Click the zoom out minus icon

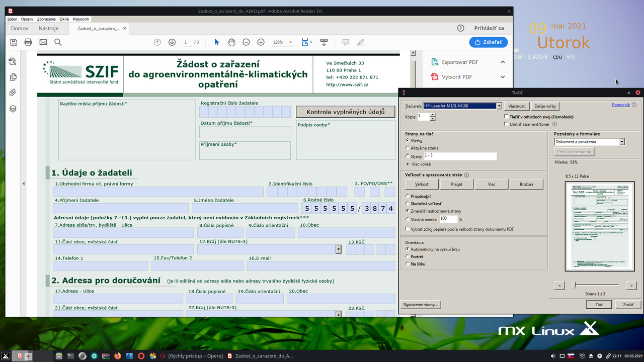(246, 42)
